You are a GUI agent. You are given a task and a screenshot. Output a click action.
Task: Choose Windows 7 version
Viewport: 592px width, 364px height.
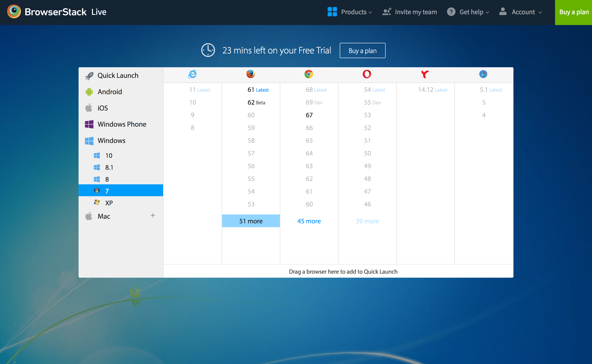click(121, 191)
